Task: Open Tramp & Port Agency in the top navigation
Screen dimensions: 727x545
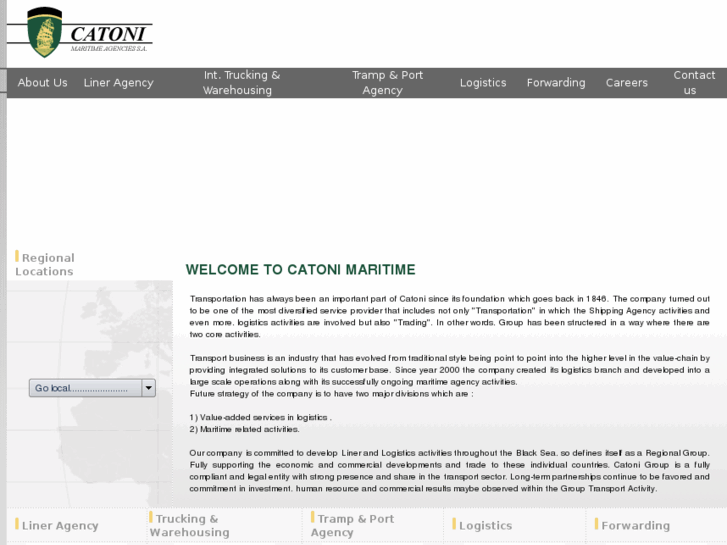Action: (387, 83)
